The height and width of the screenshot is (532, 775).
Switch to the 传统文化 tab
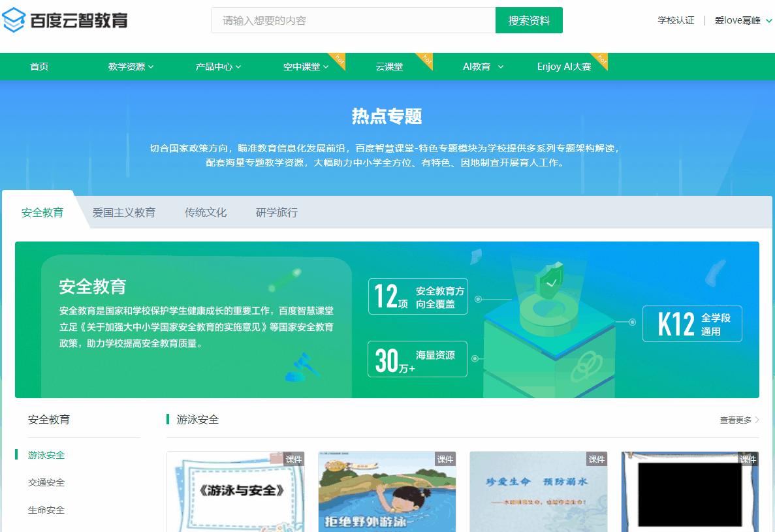click(x=205, y=212)
